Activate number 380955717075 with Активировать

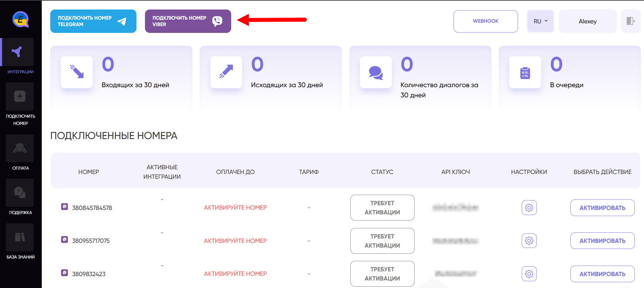pos(602,241)
